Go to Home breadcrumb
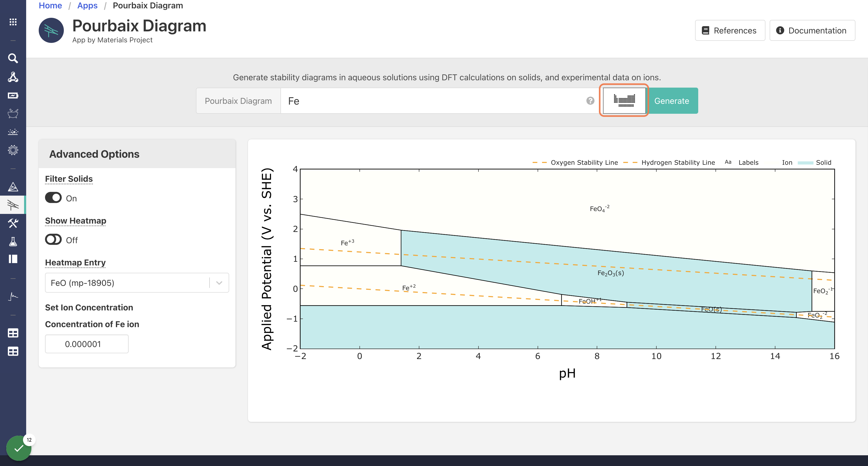This screenshot has width=868, height=466. point(50,5)
